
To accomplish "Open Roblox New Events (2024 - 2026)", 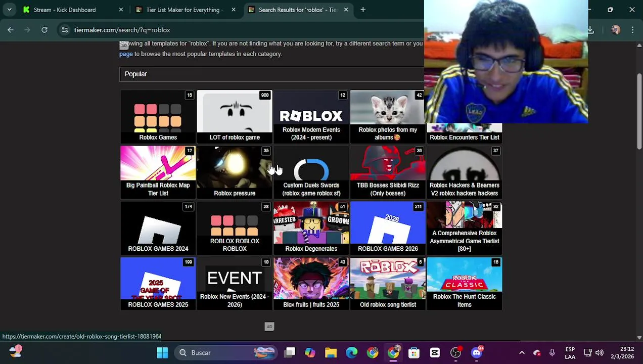I will [235, 284].
